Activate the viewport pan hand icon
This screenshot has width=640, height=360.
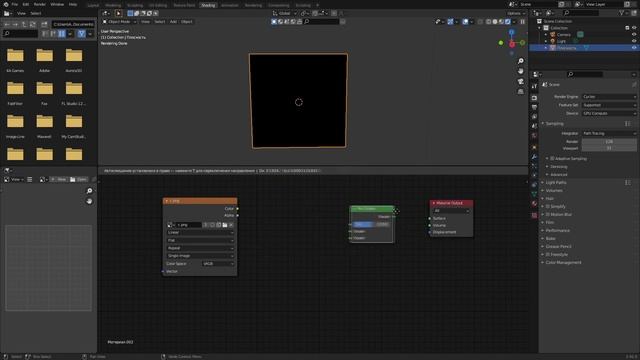(x=520, y=71)
